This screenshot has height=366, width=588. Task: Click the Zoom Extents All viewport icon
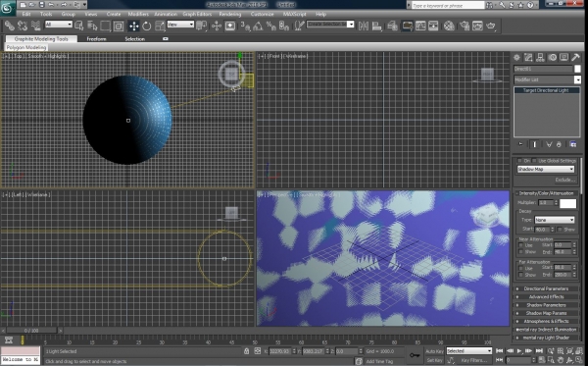click(x=580, y=351)
